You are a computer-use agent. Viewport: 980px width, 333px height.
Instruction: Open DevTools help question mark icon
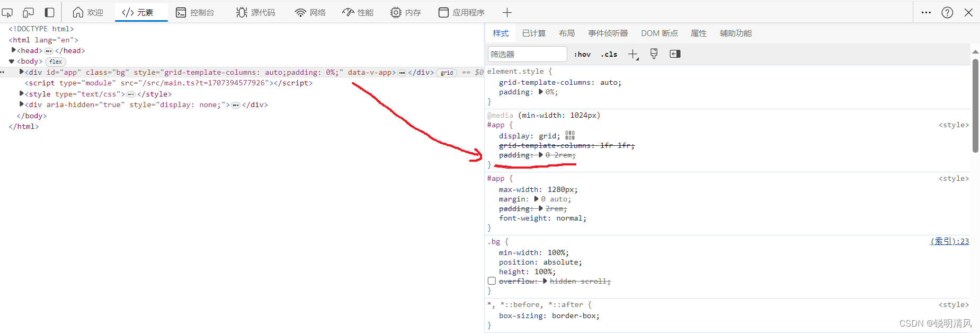click(947, 12)
